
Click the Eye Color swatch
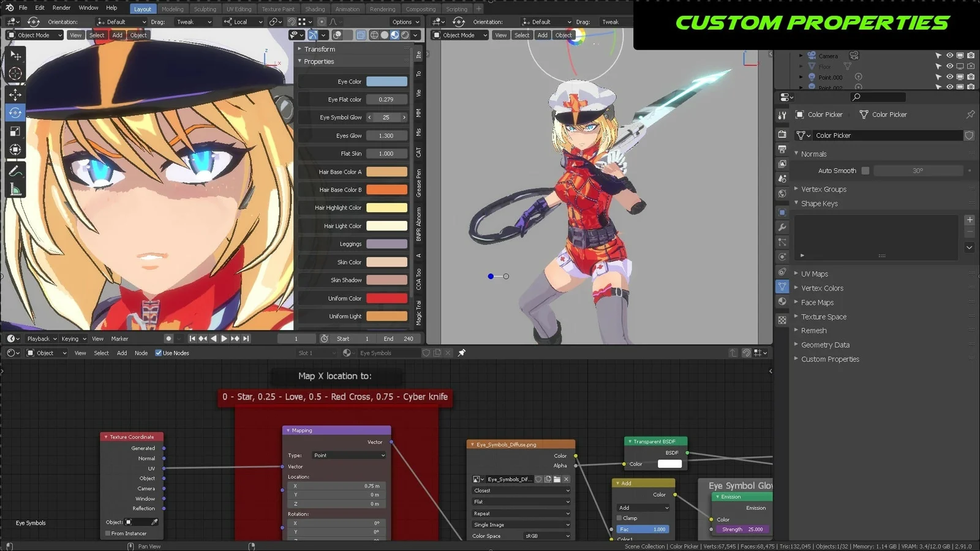tap(387, 81)
